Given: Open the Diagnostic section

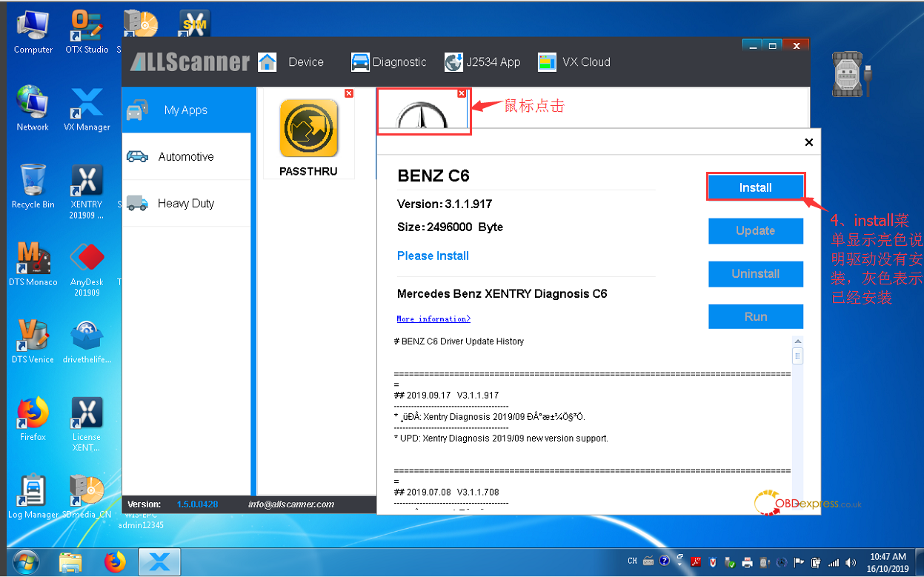Looking at the screenshot, I should 389,62.
